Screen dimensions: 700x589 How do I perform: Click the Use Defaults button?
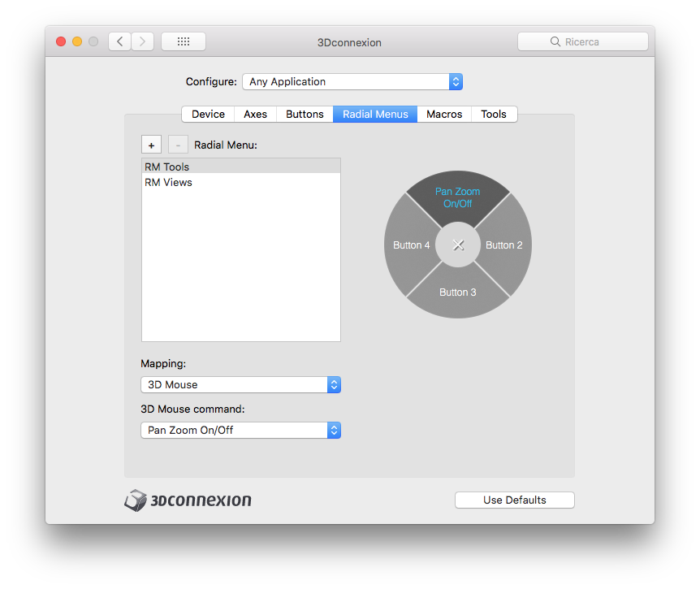click(515, 500)
